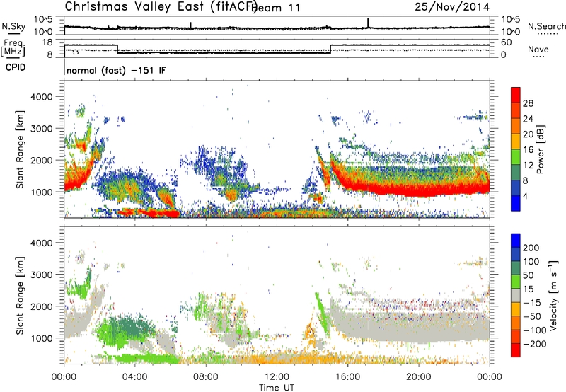Select the blue top segment of Velocity colorbar
Screen dimensions: 566x392
(516, 241)
